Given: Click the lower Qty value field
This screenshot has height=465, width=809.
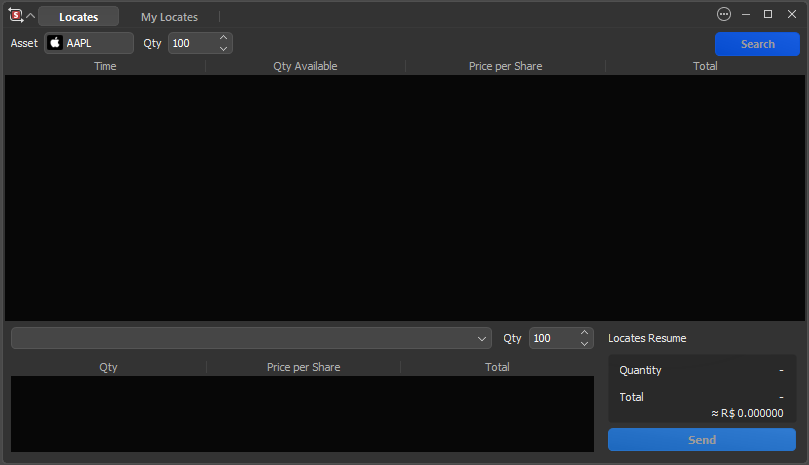Looking at the screenshot, I should coord(552,338).
